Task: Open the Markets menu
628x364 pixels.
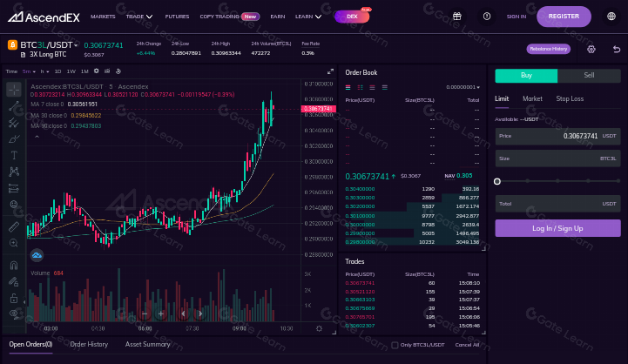Action: click(103, 17)
